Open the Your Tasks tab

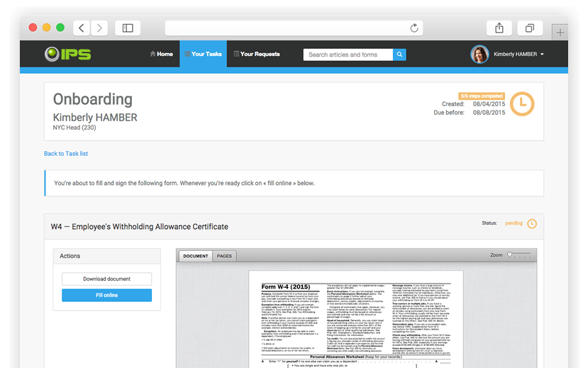203,54
